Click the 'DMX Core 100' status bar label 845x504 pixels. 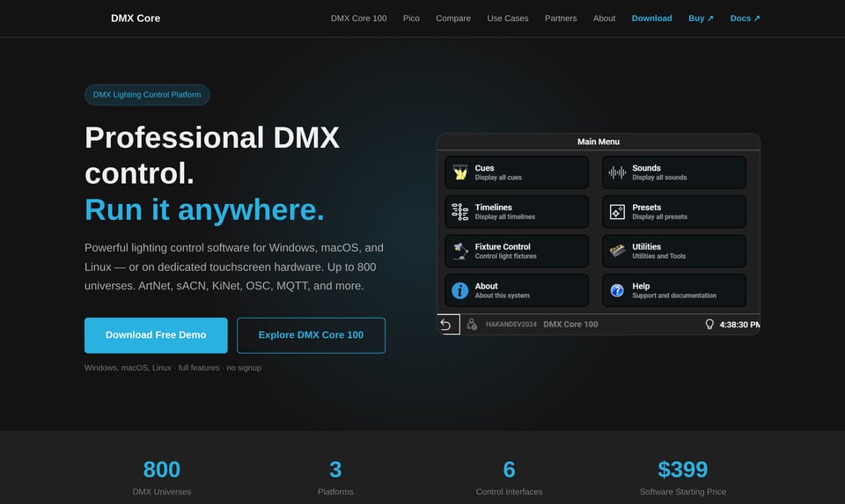[x=570, y=325]
